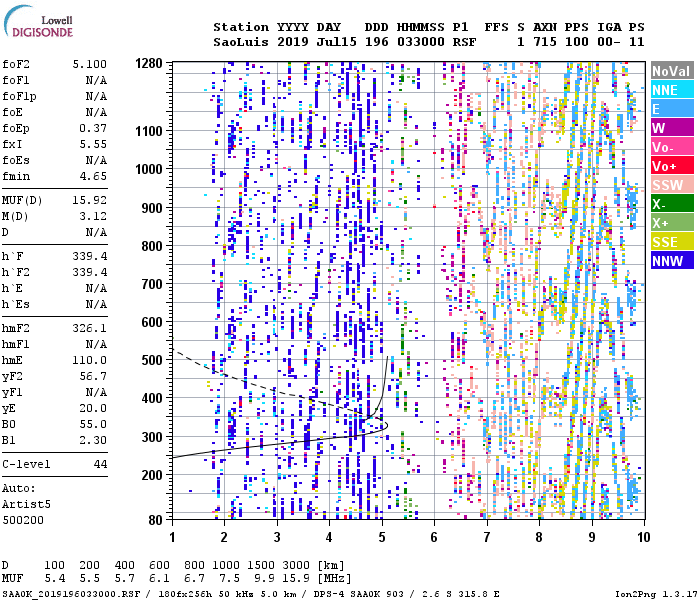The height and width of the screenshot is (600, 700).
Task: Click the Artist5 scaler name
Action: [26, 504]
